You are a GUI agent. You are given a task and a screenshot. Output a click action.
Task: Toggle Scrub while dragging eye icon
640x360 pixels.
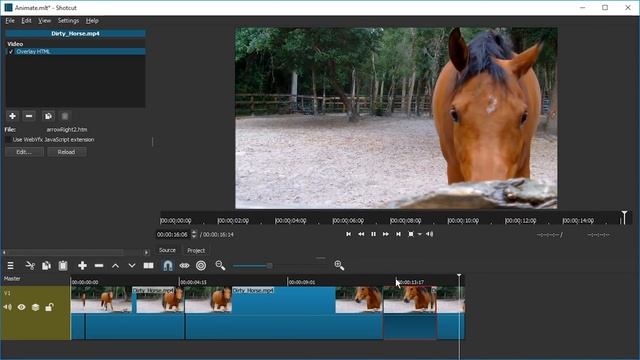184,266
